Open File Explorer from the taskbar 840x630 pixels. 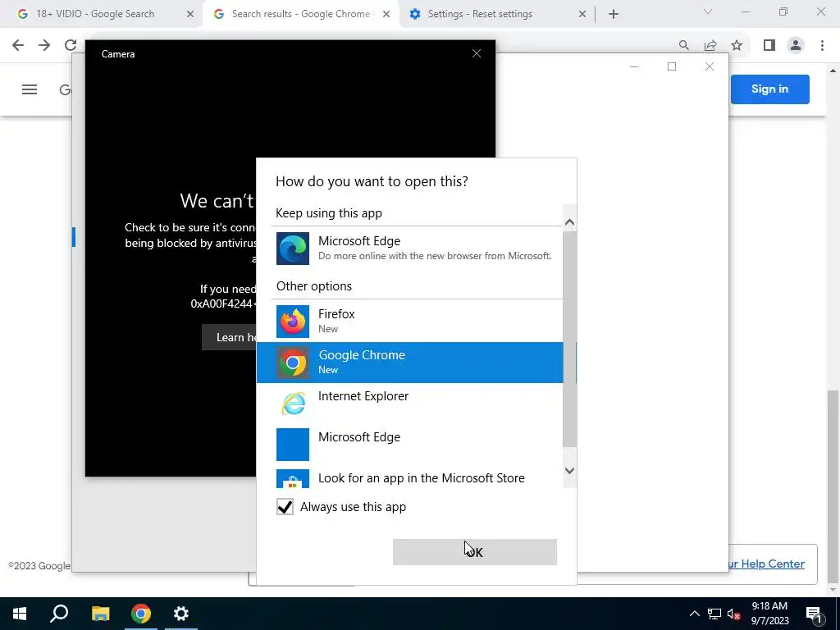100,614
